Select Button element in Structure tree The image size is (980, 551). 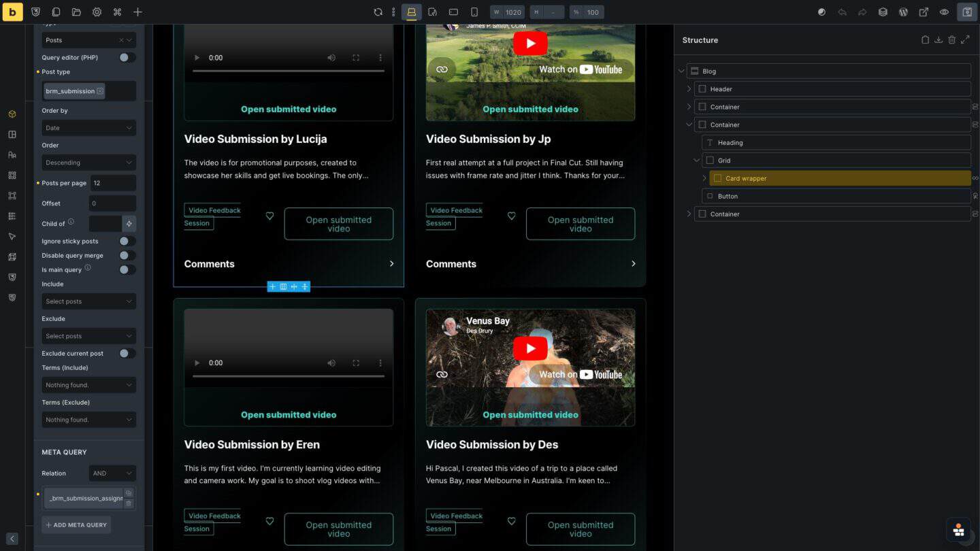pos(836,196)
